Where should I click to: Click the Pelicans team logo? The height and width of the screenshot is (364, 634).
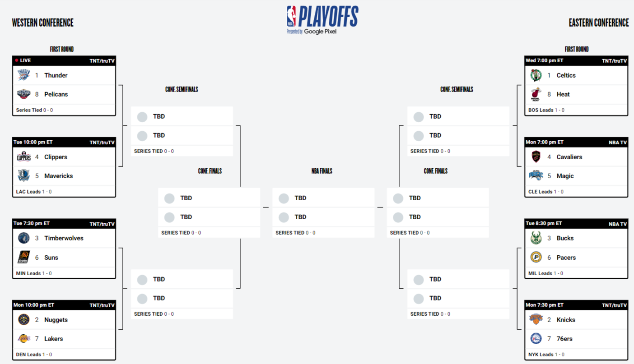pyautogui.click(x=23, y=94)
